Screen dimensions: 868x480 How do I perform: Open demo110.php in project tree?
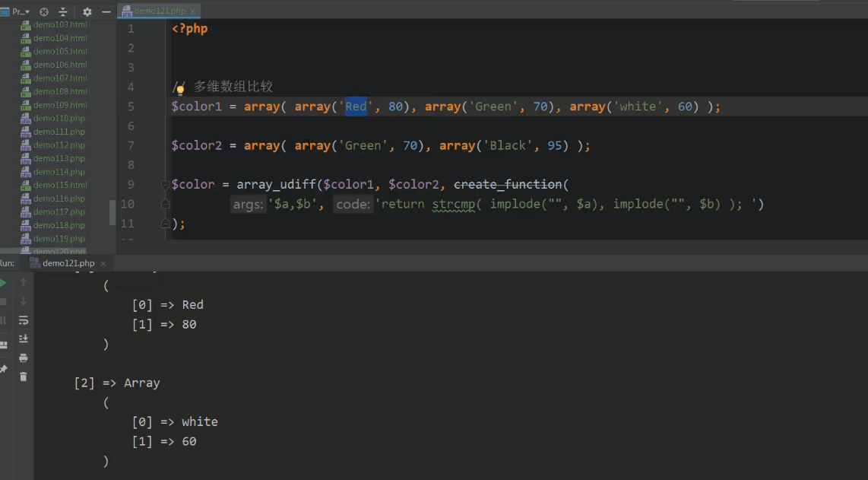(x=59, y=119)
